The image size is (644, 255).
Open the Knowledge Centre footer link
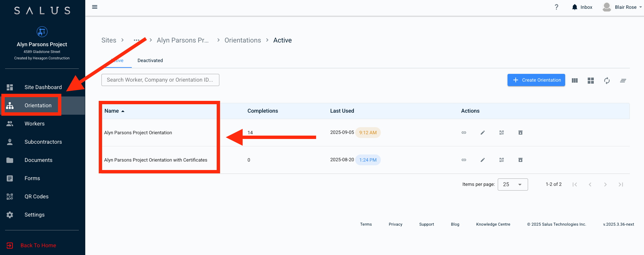pyautogui.click(x=493, y=224)
